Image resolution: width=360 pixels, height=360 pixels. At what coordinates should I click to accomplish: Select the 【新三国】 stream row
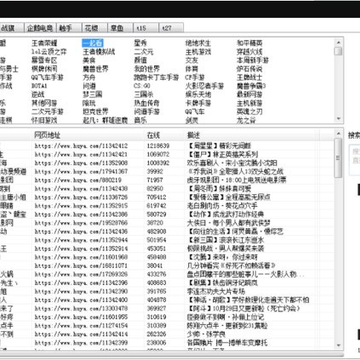pos(167,240)
